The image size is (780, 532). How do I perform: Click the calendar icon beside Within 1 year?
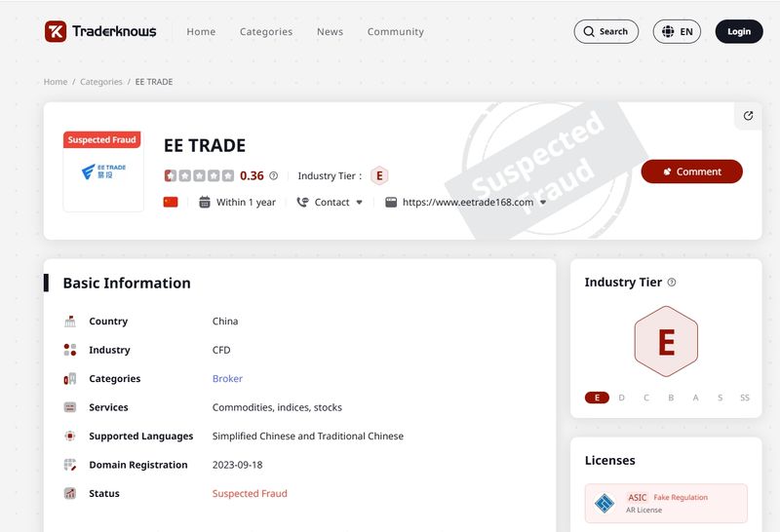(205, 202)
